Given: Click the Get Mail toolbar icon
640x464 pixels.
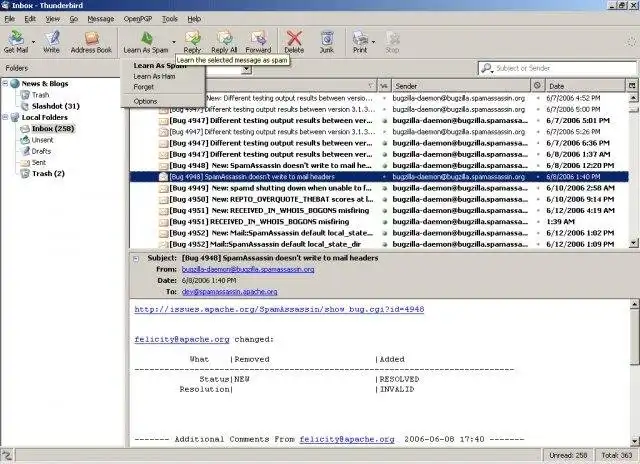Looking at the screenshot, I should click(x=16, y=42).
